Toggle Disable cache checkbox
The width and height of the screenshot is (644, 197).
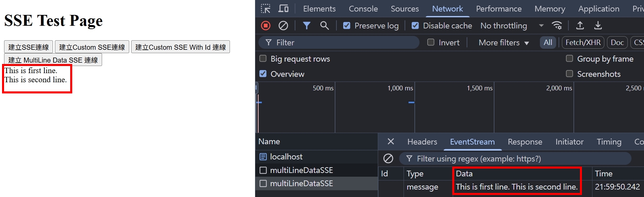415,25
